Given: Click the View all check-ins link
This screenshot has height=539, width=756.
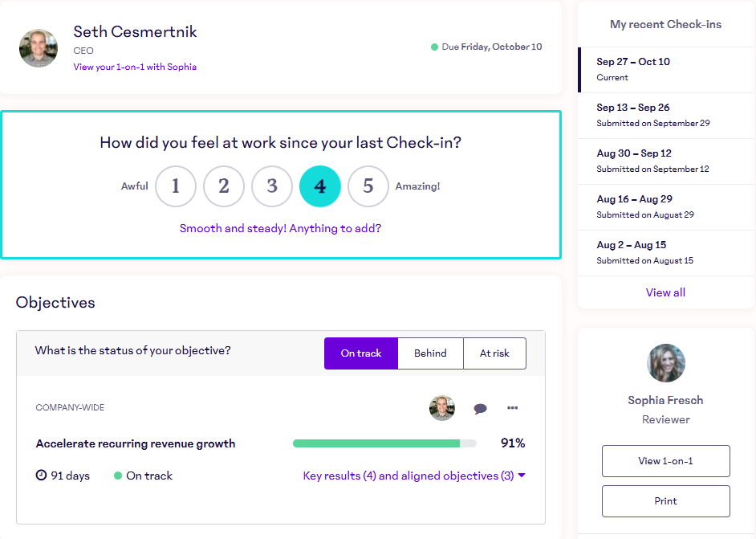Looking at the screenshot, I should coord(665,292).
